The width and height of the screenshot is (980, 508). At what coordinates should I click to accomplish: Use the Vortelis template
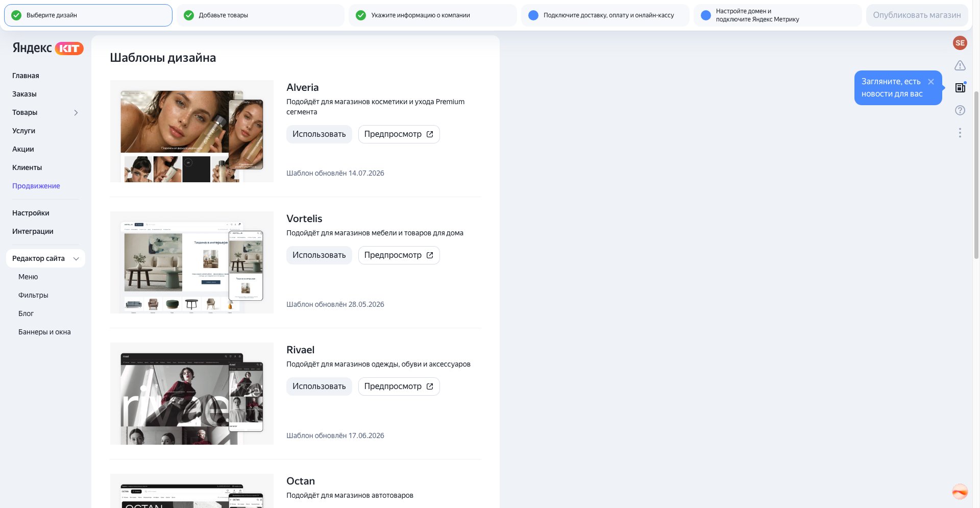[319, 255]
